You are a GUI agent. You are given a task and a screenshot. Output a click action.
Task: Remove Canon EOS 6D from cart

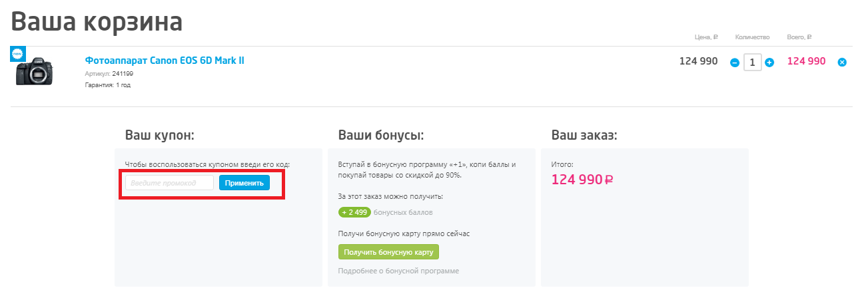(842, 63)
